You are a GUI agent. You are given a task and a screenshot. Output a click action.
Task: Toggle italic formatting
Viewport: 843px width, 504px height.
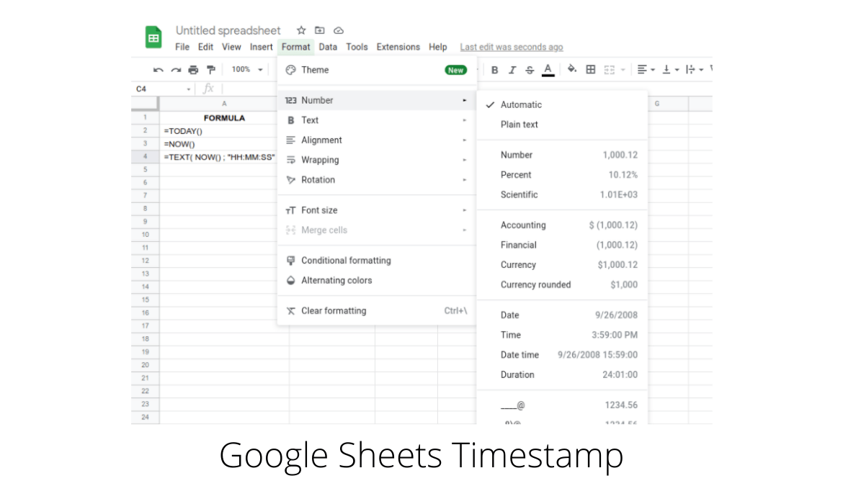point(512,70)
